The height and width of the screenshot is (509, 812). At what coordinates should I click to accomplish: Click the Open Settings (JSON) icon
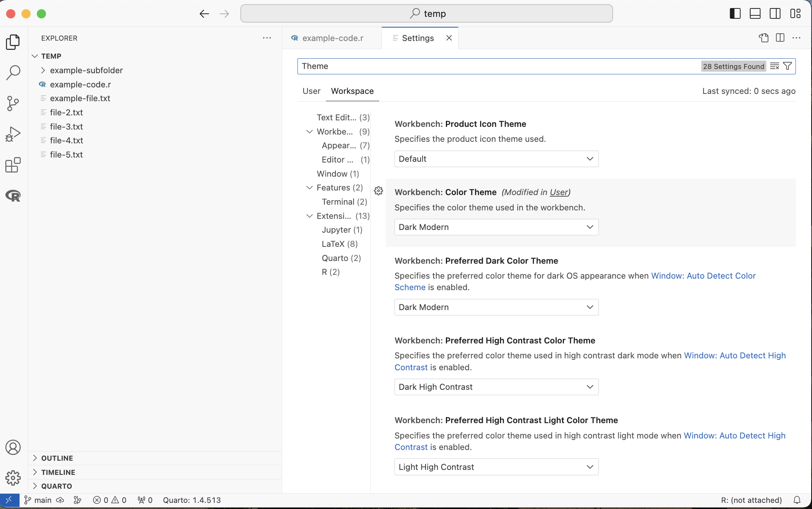click(x=763, y=38)
